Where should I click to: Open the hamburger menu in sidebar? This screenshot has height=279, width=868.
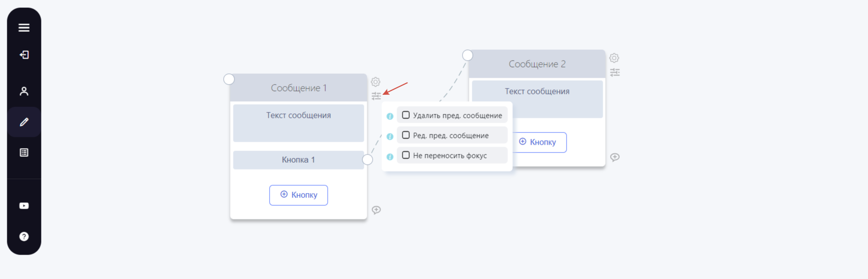[x=24, y=28]
